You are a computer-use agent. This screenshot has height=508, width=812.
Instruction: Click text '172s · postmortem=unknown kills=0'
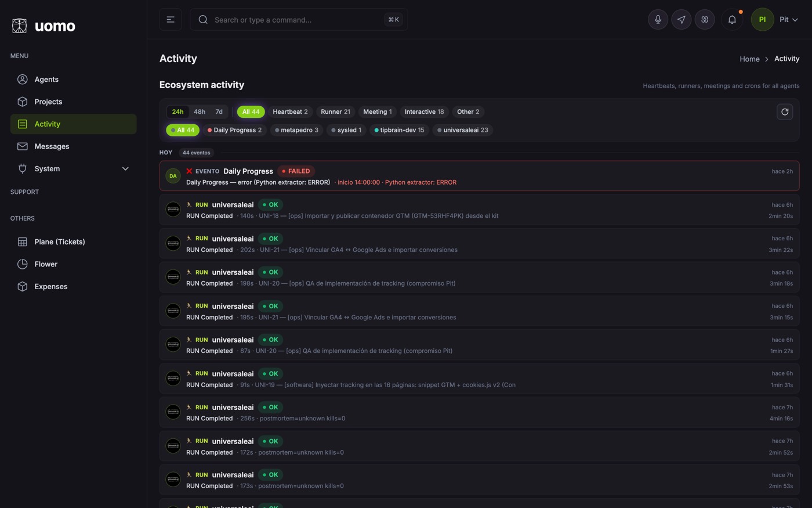point(292,452)
